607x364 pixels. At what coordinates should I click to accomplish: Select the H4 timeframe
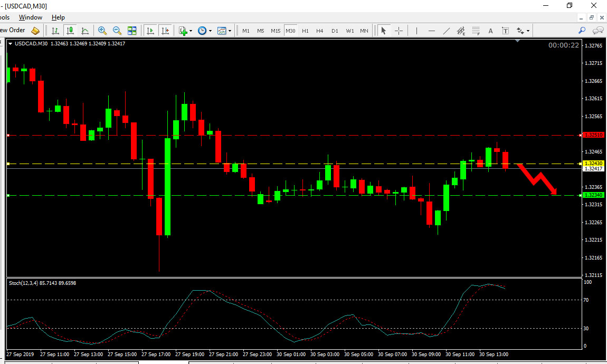(x=320, y=31)
